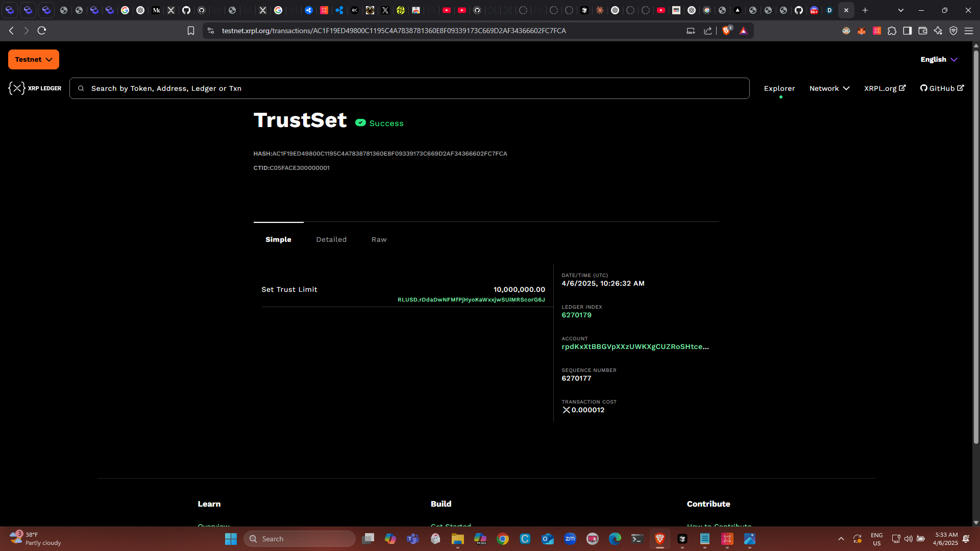Screen dimensions: 980x551
Task: Switch to the Detailed tab
Action: click(331, 239)
